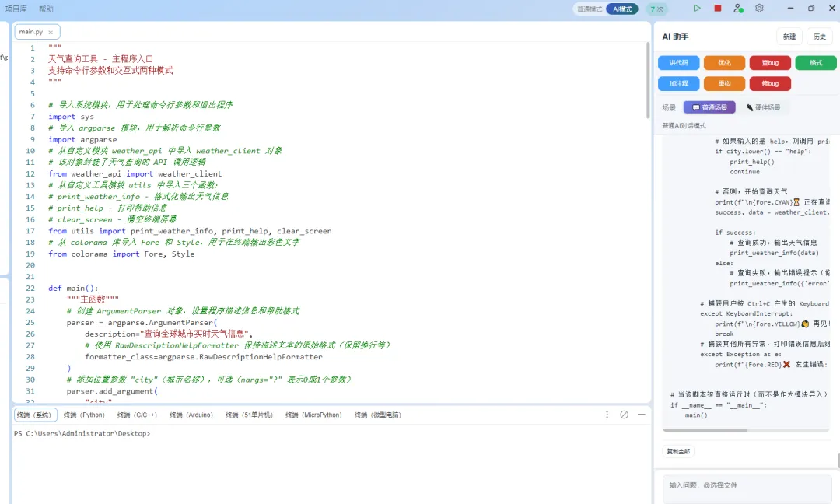Click the 'from colorama import Fore, Style' line
Viewport: 840px width, 504px height.
pyautogui.click(x=121, y=254)
